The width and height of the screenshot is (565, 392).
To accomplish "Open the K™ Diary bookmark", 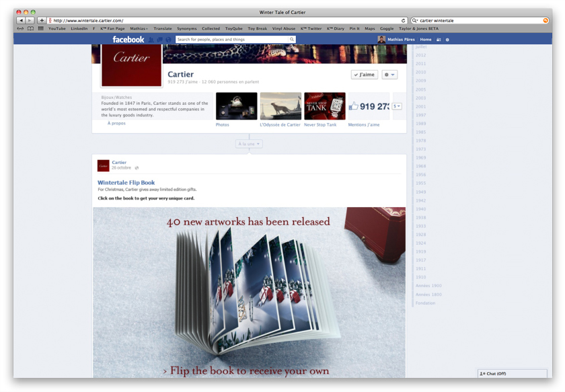I will coord(336,28).
